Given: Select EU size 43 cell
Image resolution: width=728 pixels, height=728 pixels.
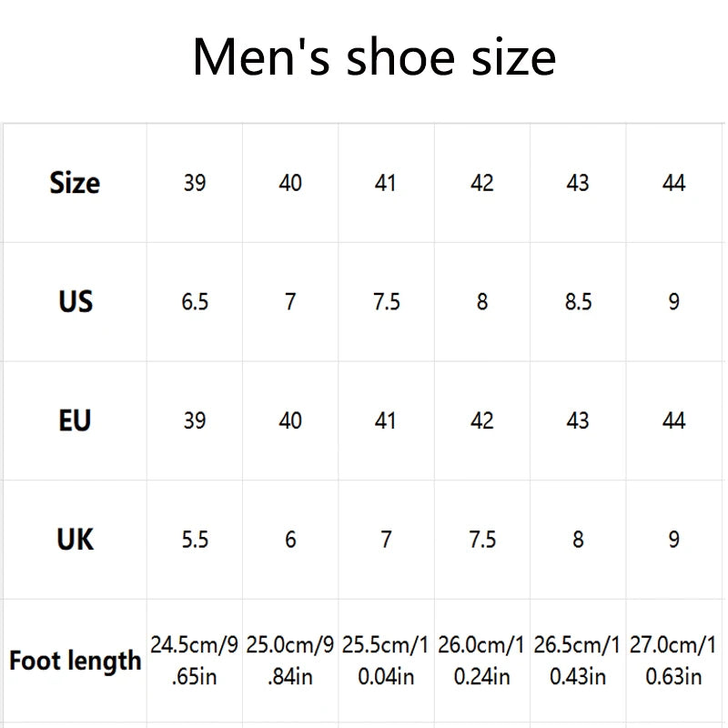Looking at the screenshot, I should (x=578, y=420).
